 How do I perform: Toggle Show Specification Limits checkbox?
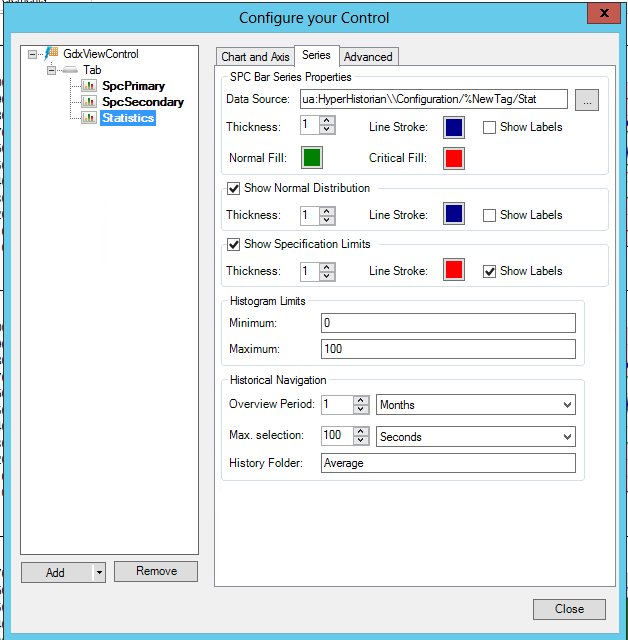click(234, 245)
